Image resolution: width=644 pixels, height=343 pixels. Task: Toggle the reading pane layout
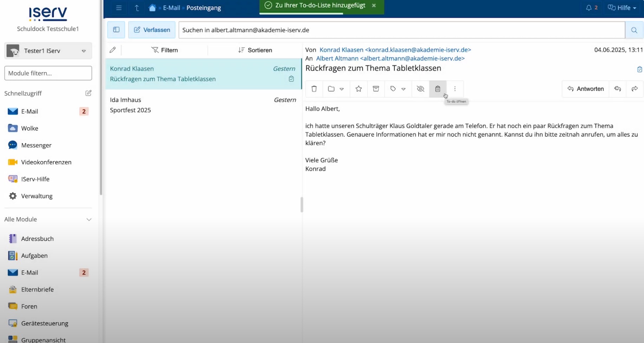116,30
